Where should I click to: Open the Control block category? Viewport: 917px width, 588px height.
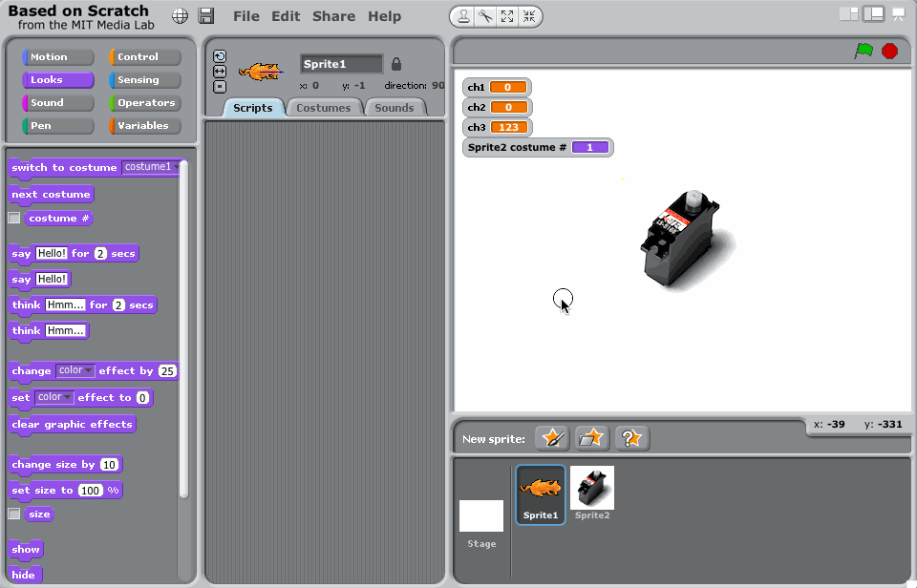pyautogui.click(x=145, y=56)
